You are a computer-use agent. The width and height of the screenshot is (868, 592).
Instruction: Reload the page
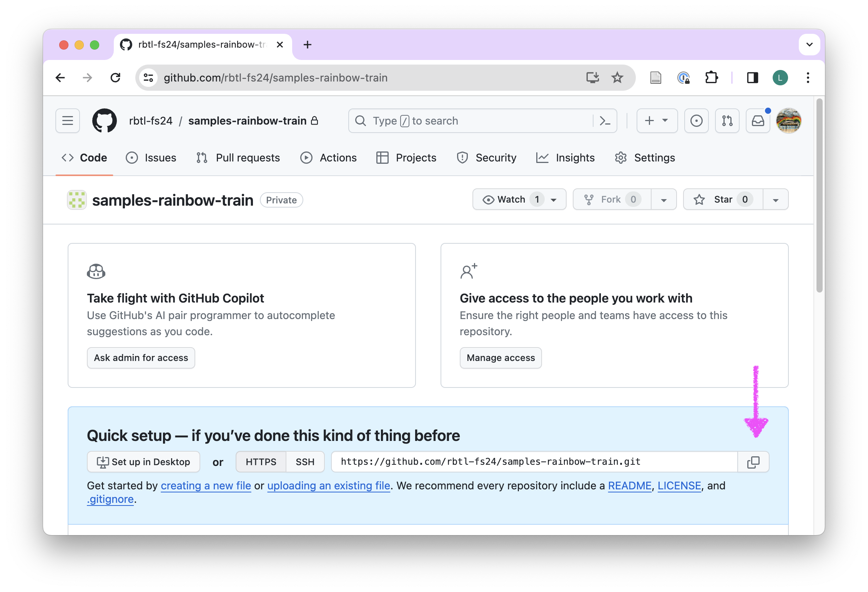pyautogui.click(x=115, y=78)
